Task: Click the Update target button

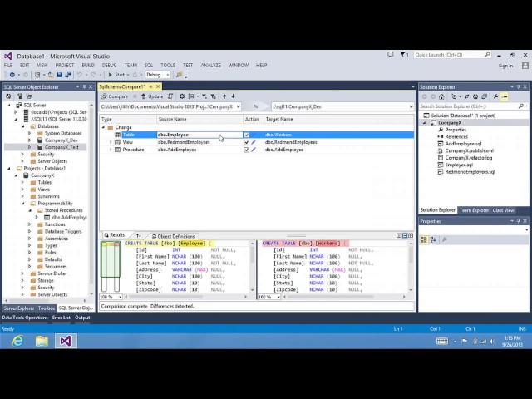Action: (152, 96)
